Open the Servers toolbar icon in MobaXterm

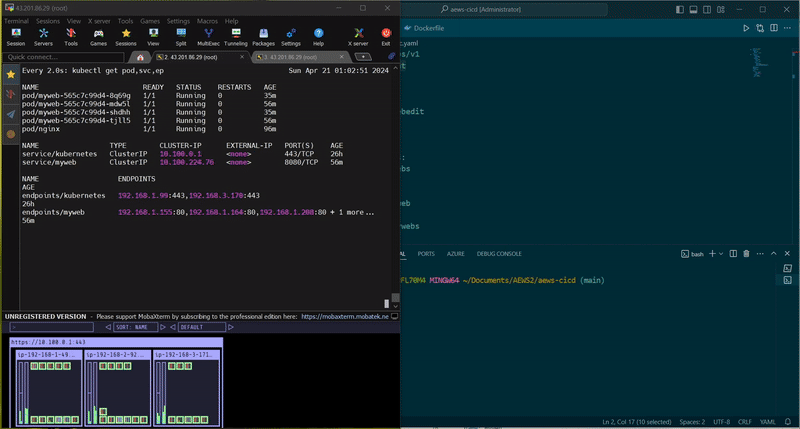pyautogui.click(x=43, y=37)
